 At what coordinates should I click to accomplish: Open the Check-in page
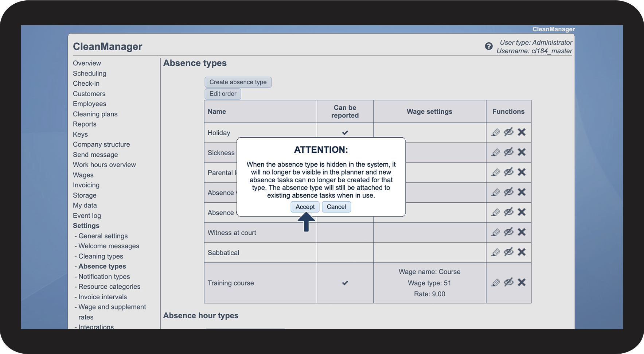coord(86,83)
